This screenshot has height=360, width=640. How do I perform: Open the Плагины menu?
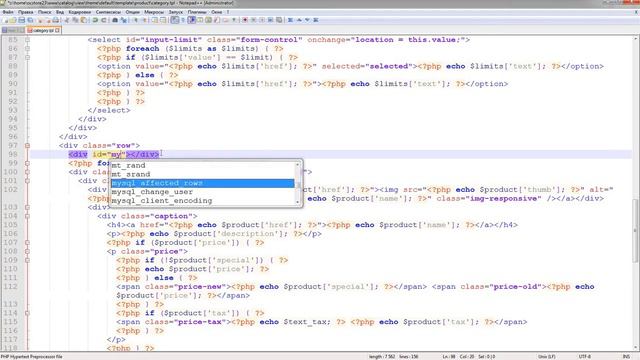tap(197, 12)
